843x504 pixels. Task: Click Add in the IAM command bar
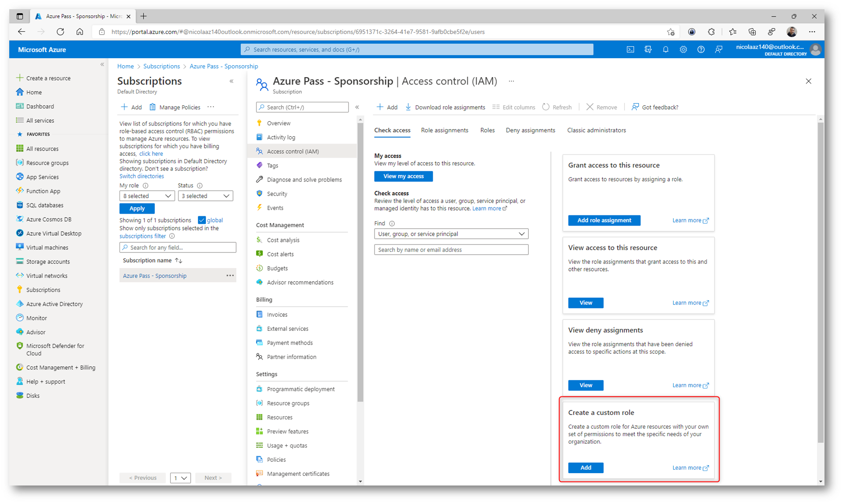387,107
